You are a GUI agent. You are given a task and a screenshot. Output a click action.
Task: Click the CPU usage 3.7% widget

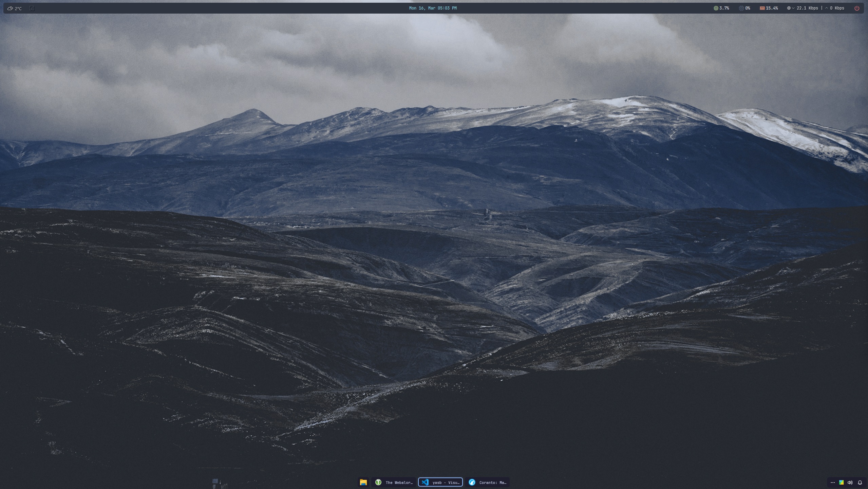click(x=721, y=8)
